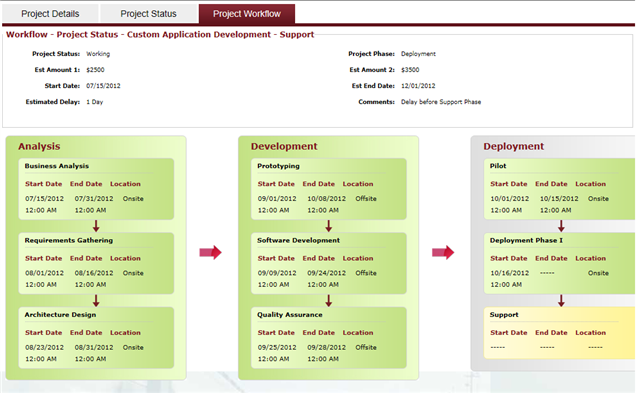This screenshot has height=393, width=640.
Task: Click the Development phase heading
Action: pos(284,146)
